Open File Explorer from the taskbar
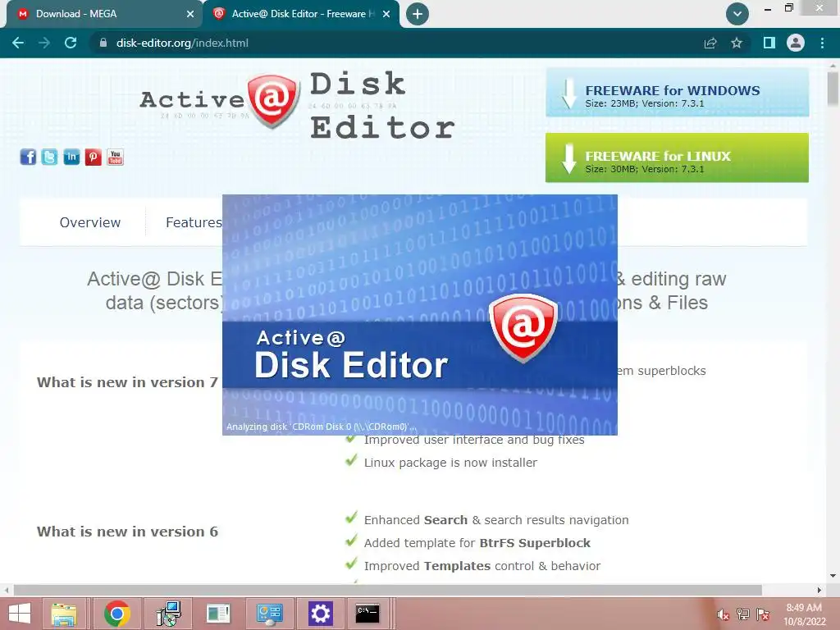The image size is (840, 630). pyautogui.click(x=64, y=614)
